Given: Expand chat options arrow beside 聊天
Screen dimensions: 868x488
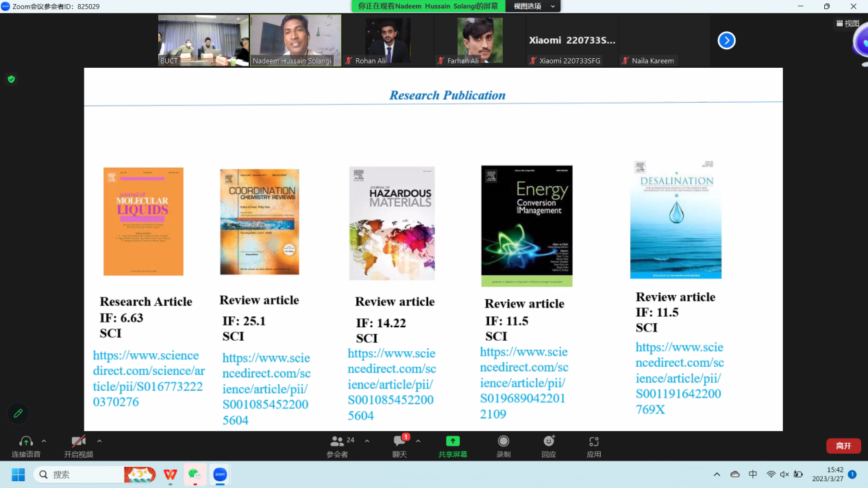Looking at the screenshot, I should coord(418,441).
